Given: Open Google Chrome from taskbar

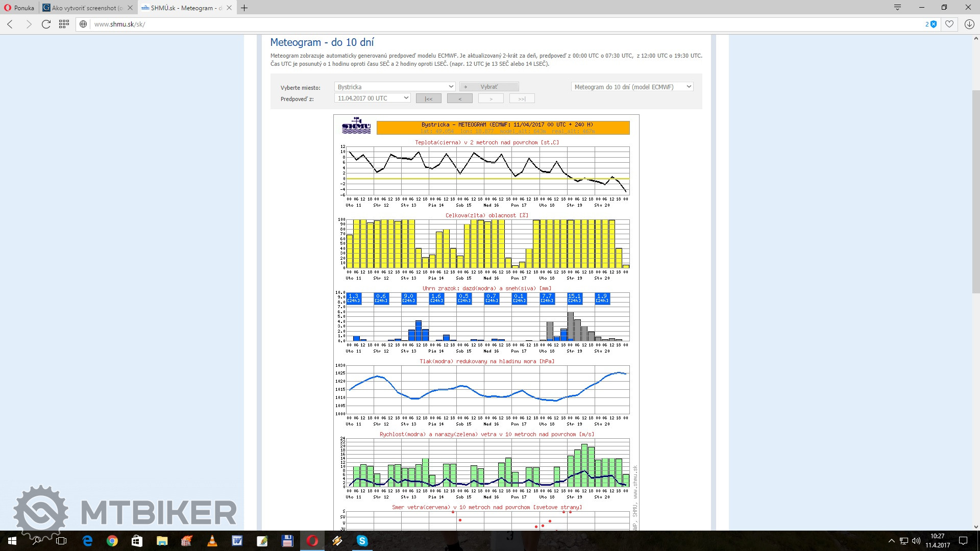Looking at the screenshot, I should click(x=112, y=541).
